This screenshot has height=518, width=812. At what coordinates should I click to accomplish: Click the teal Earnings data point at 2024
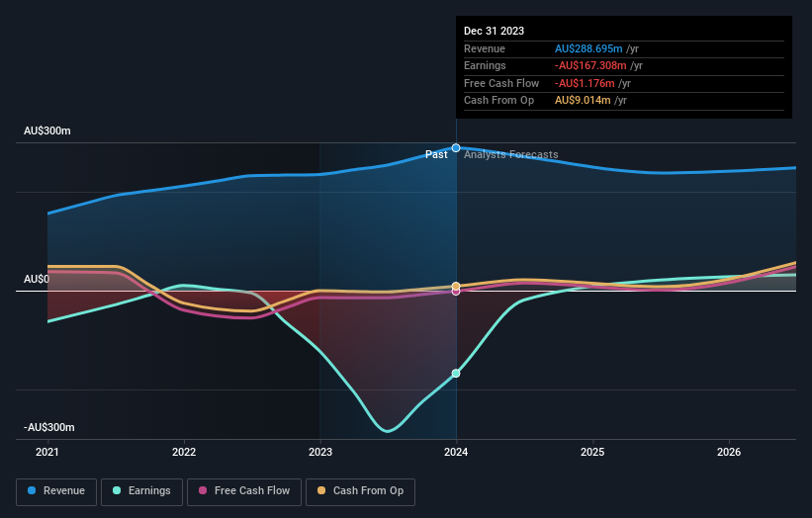coord(456,373)
